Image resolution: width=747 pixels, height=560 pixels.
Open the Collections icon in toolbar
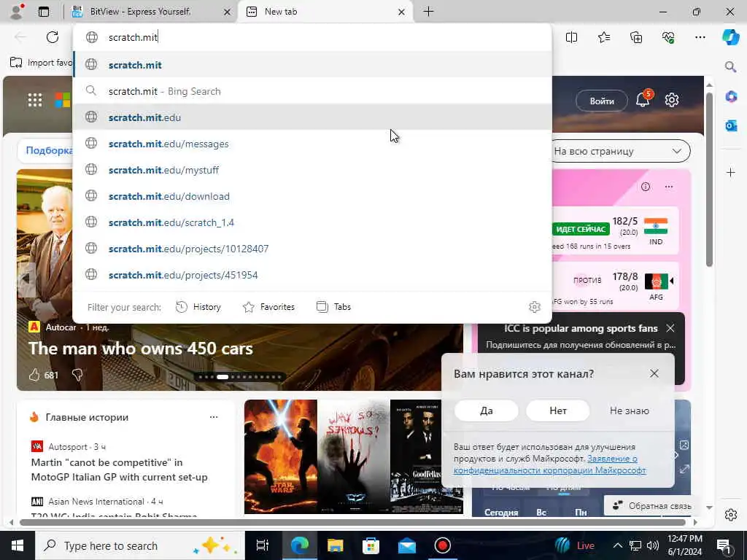click(x=636, y=37)
